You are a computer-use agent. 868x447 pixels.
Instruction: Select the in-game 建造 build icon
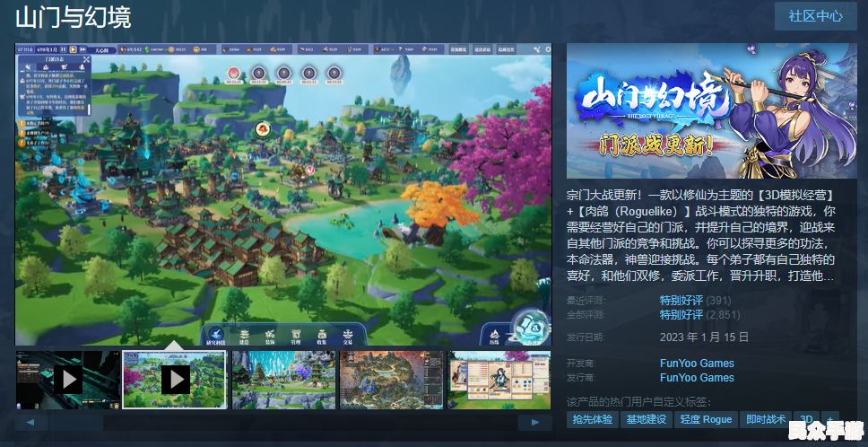[244, 337]
